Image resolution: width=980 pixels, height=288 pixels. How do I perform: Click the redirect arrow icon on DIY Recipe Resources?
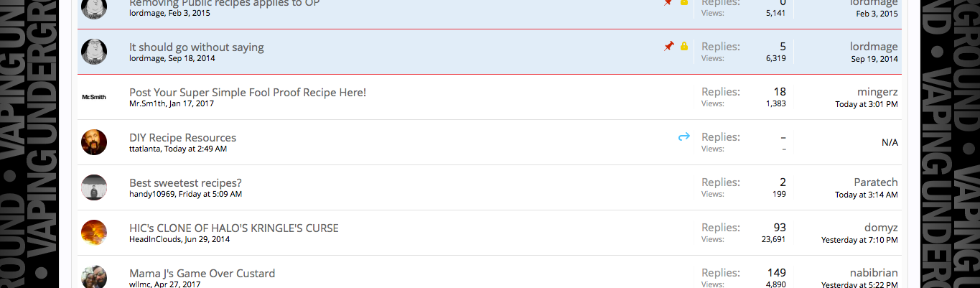[683, 136]
